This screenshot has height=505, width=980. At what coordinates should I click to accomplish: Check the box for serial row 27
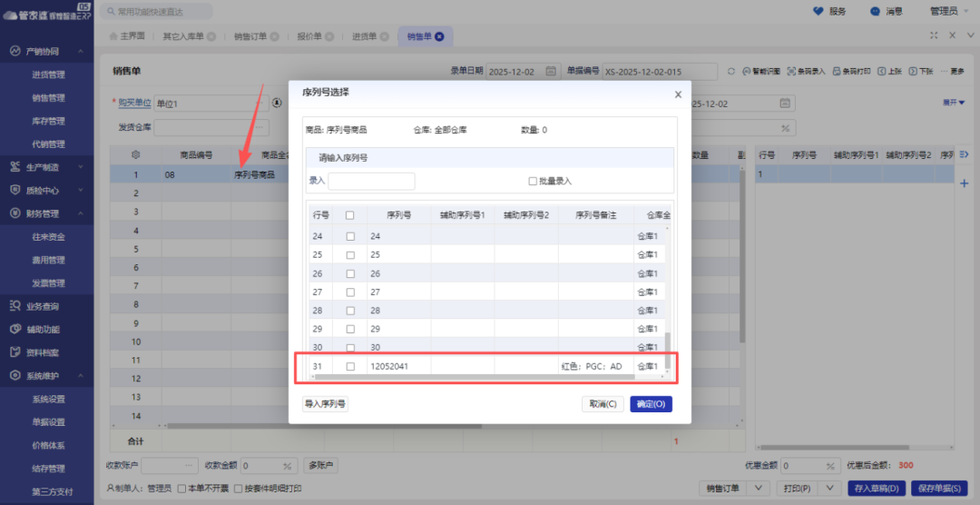[350, 292]
